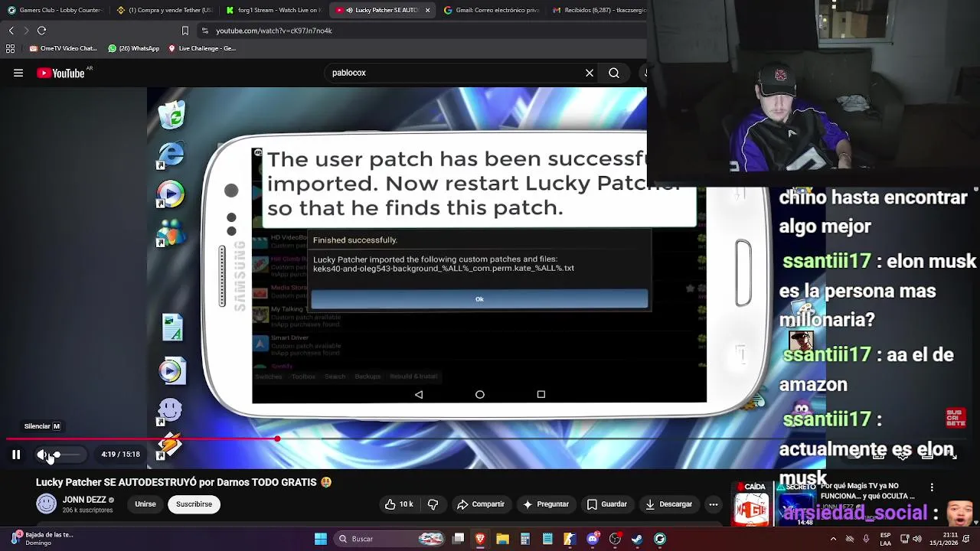Save video with Guardar button
This screenshot has height=551, width=980.
[607, 504]
